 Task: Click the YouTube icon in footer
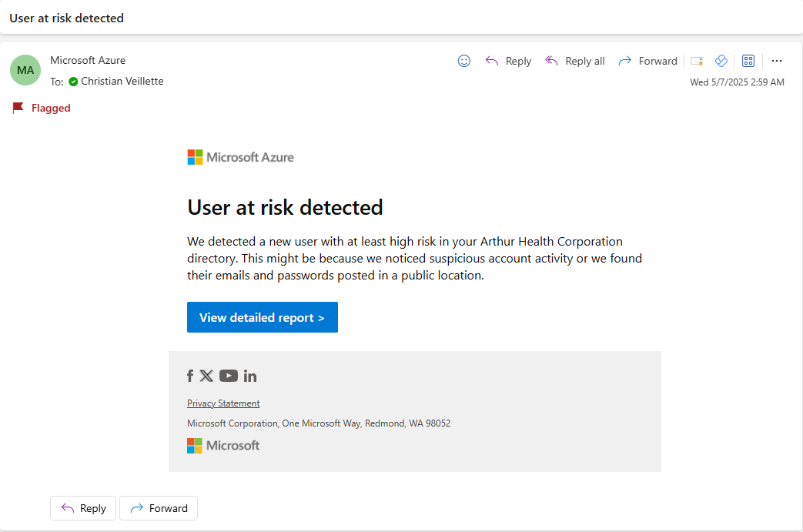click(x=229, y=376)
